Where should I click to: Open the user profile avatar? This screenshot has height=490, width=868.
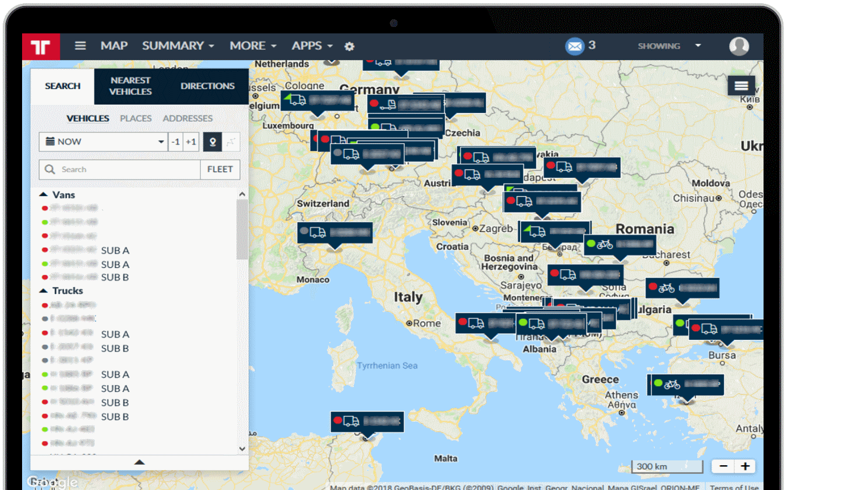739,46
